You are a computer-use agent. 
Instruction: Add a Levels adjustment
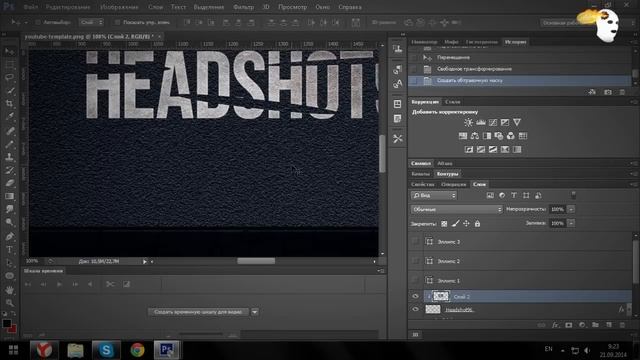coord(480,122)
